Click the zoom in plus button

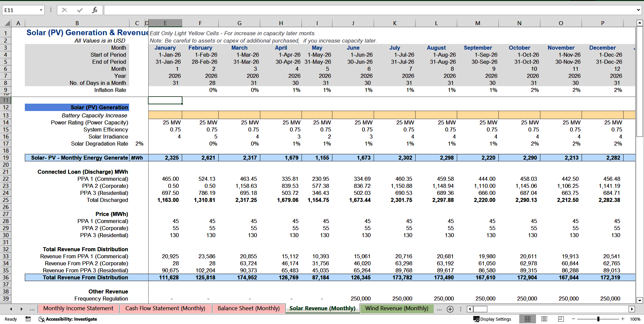click(x=623, y=319)
